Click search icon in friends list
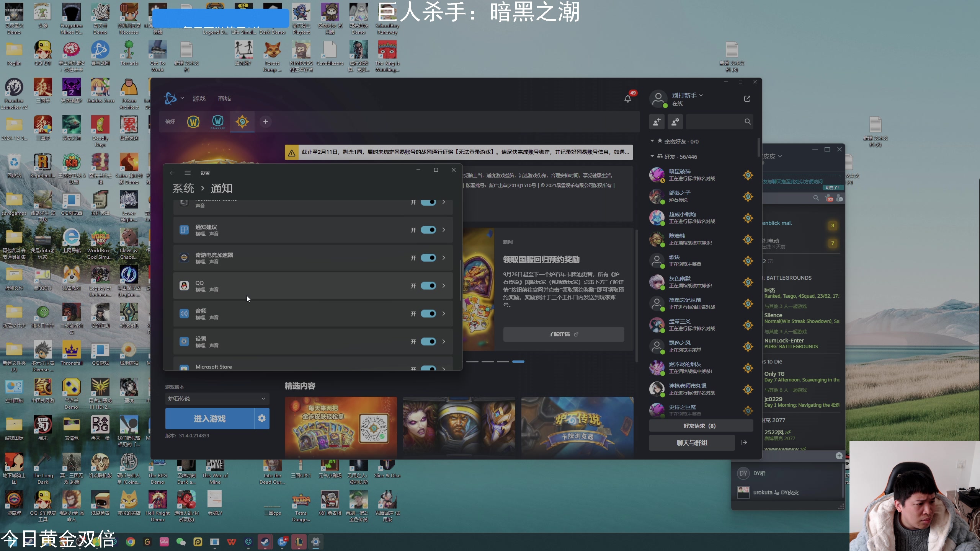The height and width of the screenshot is (551, 980). [748, 122]
